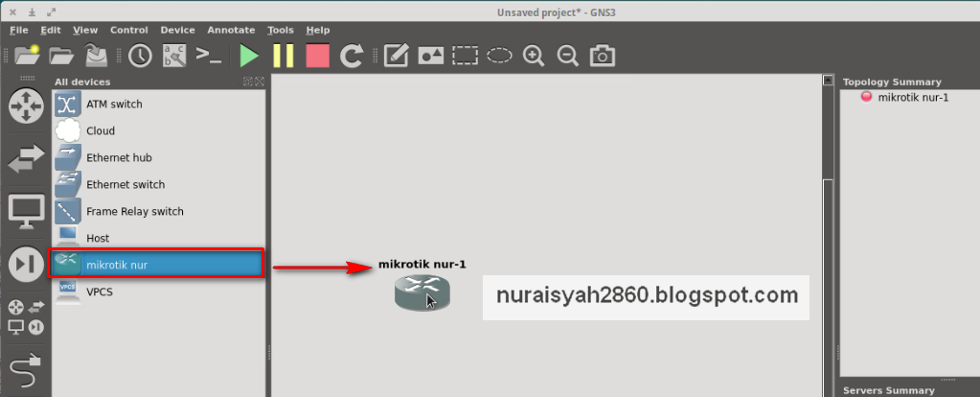The width and height of the screenshot is (980, 397).
Task: Close the GNS3 window
Action: (12, 12)
